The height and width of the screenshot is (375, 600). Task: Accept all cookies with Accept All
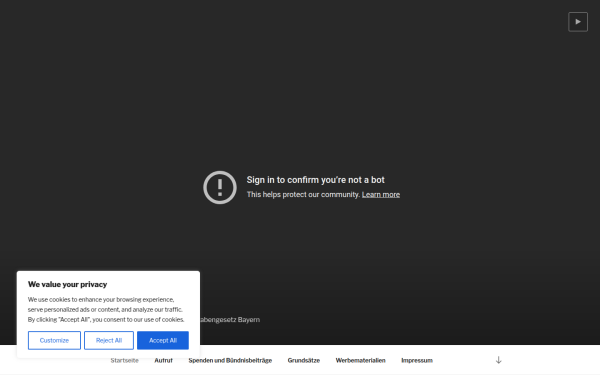coord(163,340)
